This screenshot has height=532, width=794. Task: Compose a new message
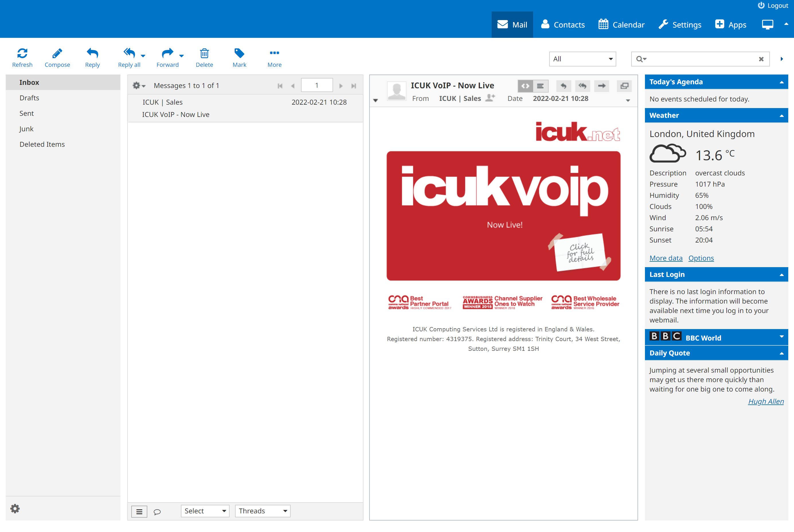click(57, 58)
